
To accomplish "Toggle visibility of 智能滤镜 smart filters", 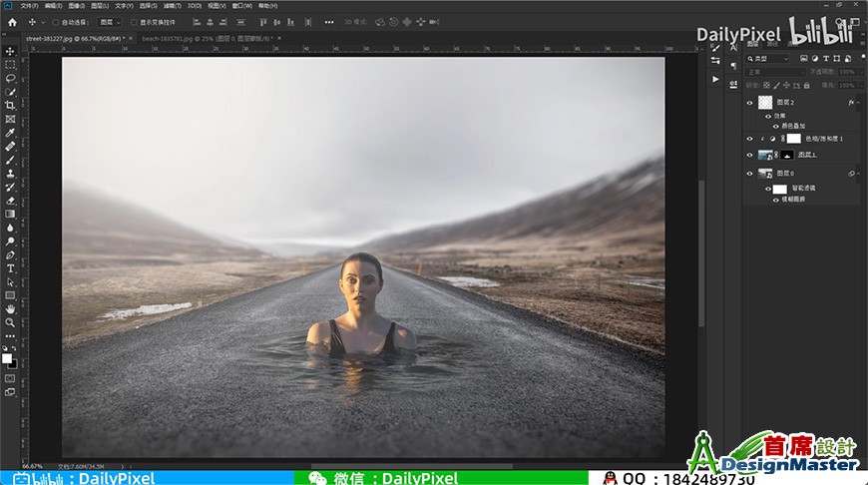I will pyautogui.click(x=768, y=189).
